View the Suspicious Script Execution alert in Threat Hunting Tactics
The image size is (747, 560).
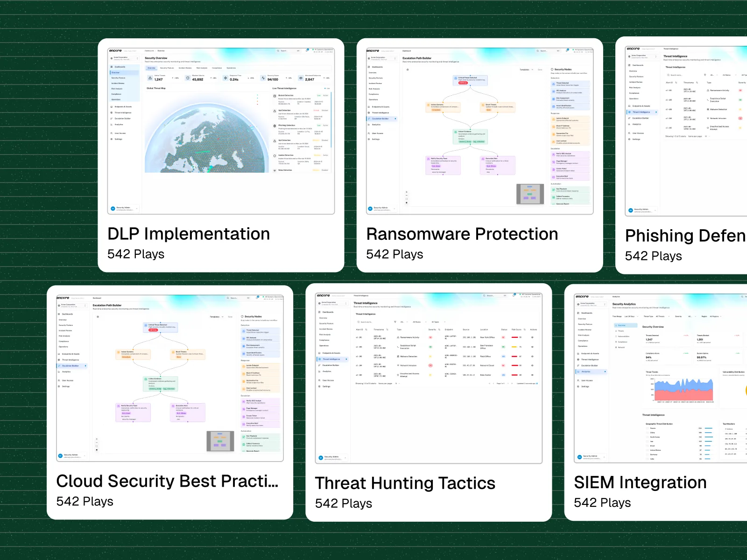[532, 347]
